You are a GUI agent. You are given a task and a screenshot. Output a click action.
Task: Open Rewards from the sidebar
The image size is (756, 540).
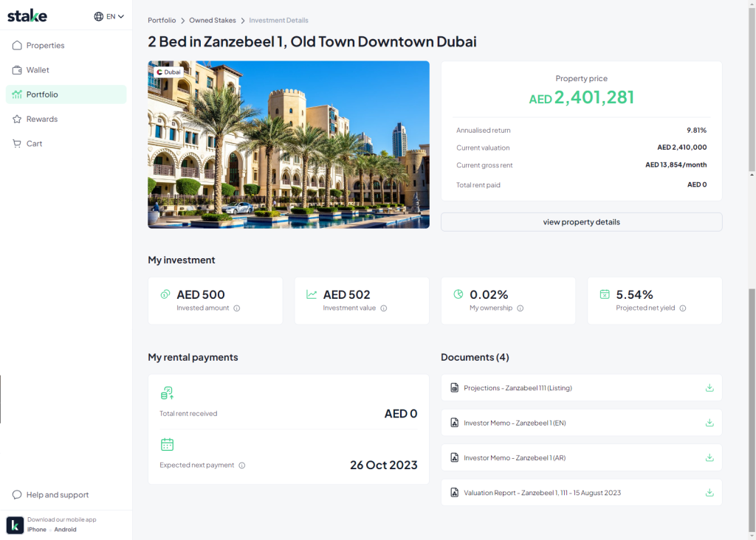[x=66, y=119]
